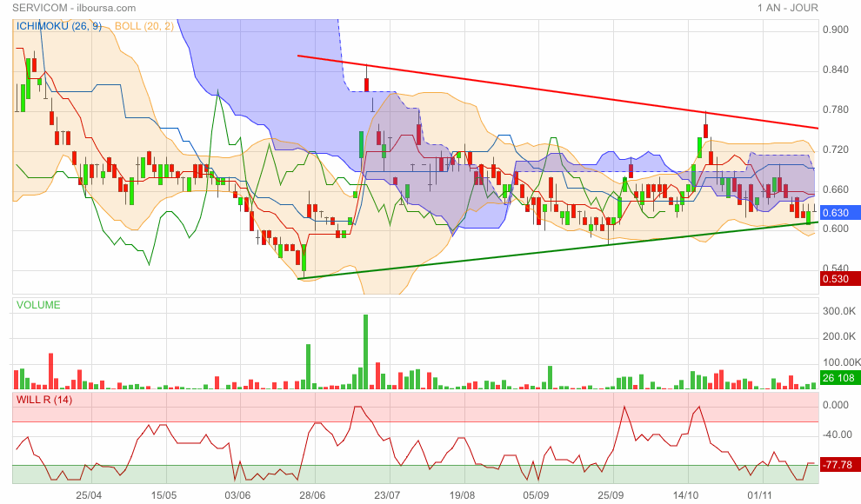Click the 03/06 date label
Image resolution: width=861 pixels, height=504 pixels.
pos(237,495)
